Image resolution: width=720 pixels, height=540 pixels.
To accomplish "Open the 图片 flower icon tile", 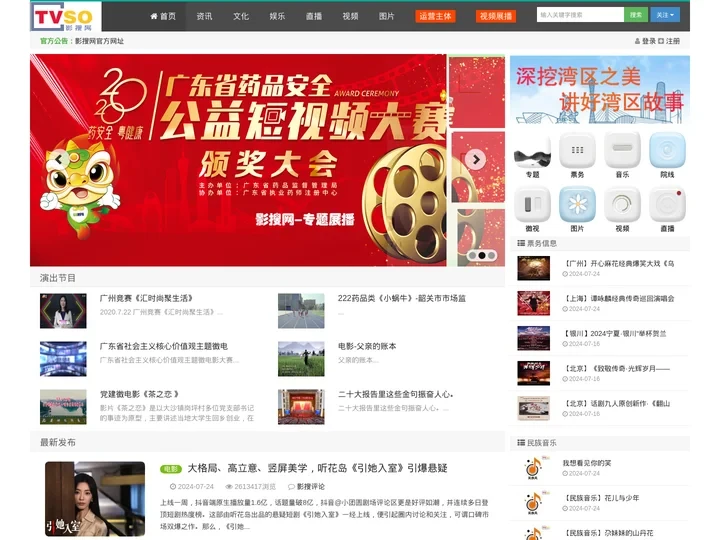I will click(577, 204).
